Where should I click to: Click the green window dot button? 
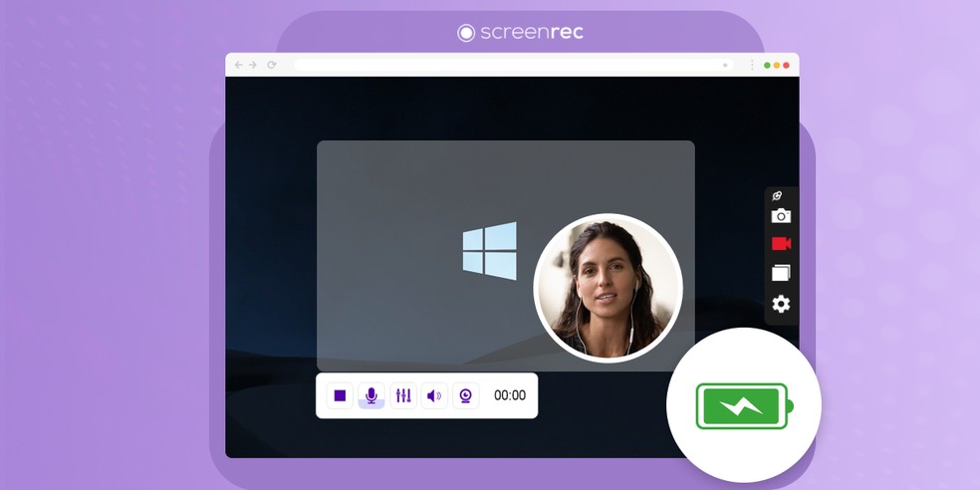(767, 65)
